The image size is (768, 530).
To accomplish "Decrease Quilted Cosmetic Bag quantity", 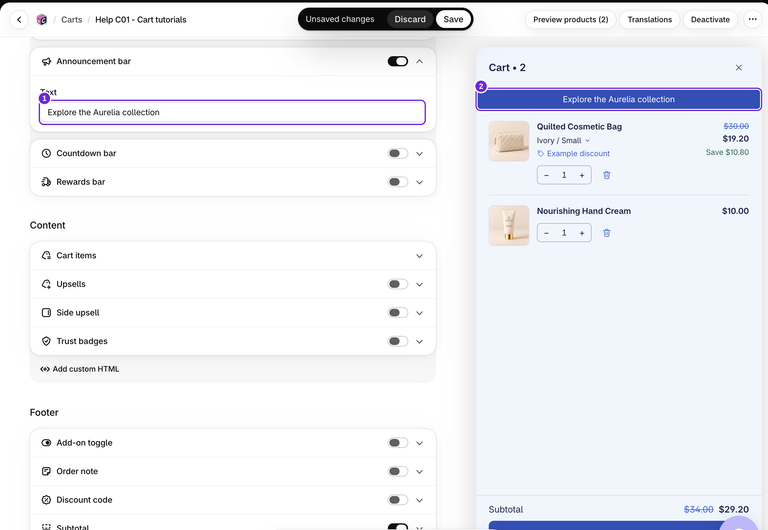I will coord(547,175).
